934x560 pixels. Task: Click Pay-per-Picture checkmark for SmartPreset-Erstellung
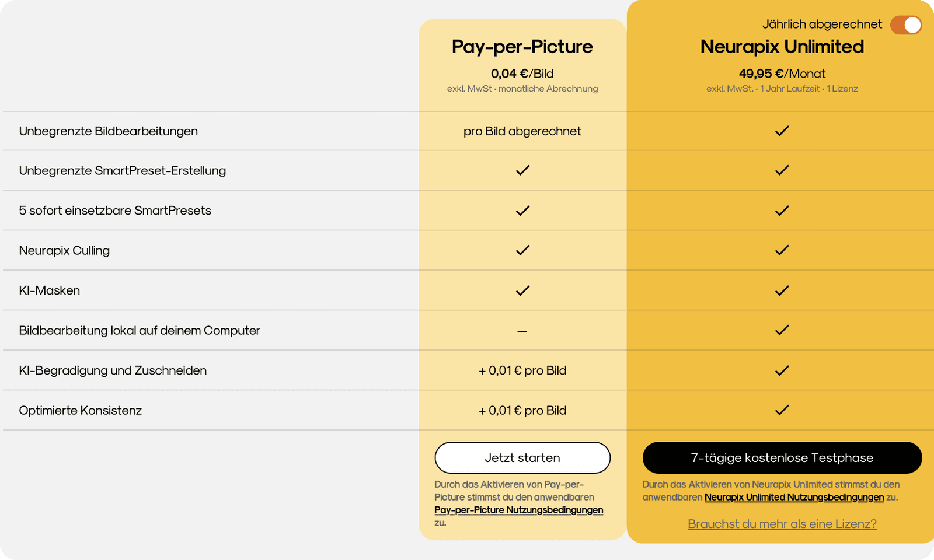[522, 170]
